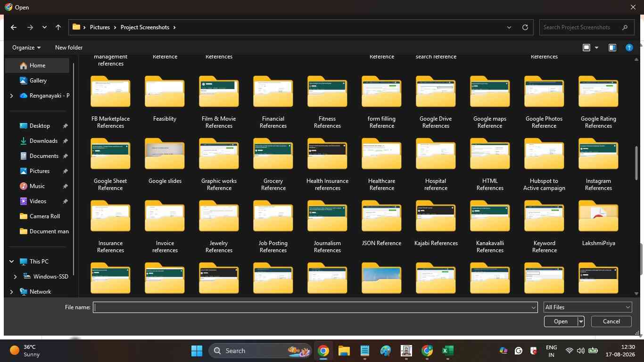
Task: Open the Organize menu
Action: click(x=26, y=48)
